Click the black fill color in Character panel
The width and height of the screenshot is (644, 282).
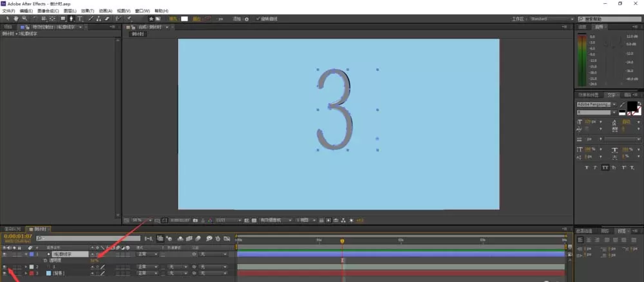click(632, 106)
